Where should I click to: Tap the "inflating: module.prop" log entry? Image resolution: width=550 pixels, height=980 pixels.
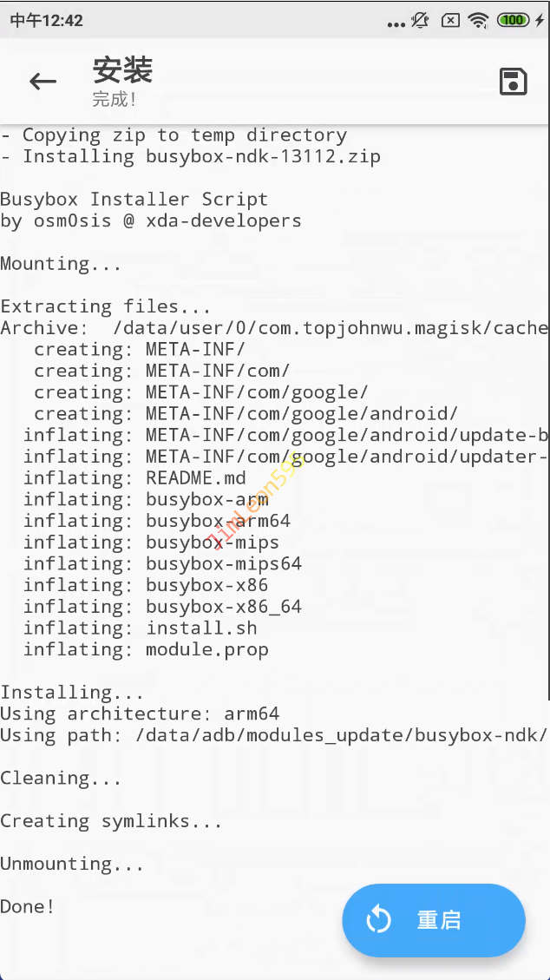coord(146,650)
